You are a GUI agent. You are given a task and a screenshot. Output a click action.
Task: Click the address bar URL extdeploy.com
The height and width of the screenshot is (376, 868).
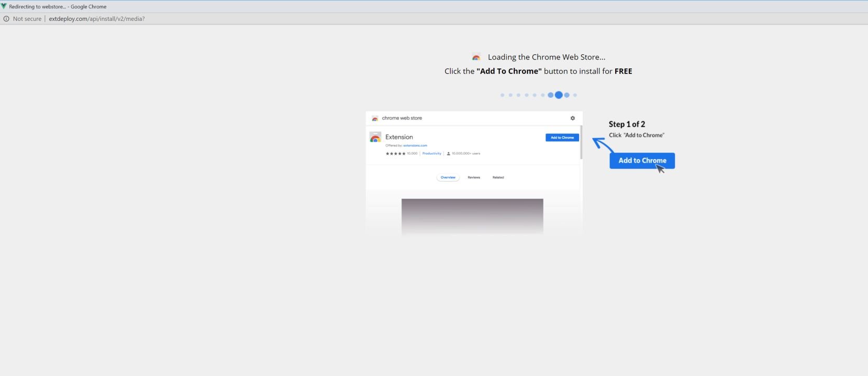point(97,19)
